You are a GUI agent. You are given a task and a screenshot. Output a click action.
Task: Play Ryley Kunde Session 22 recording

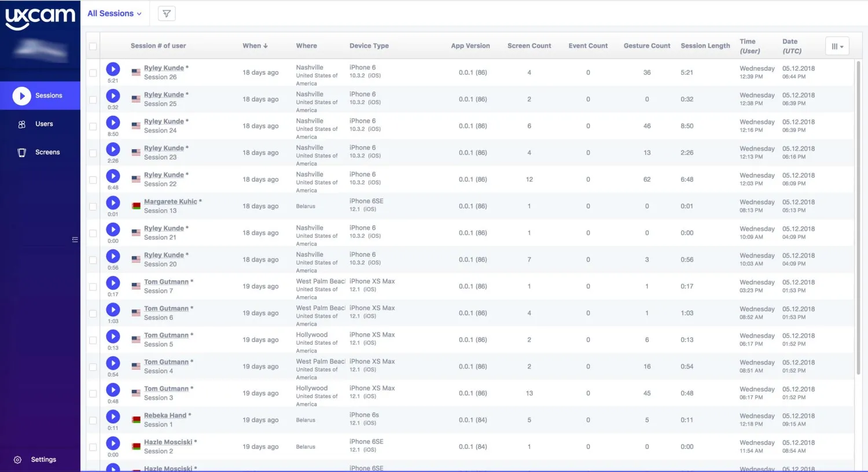click(113, 175)
